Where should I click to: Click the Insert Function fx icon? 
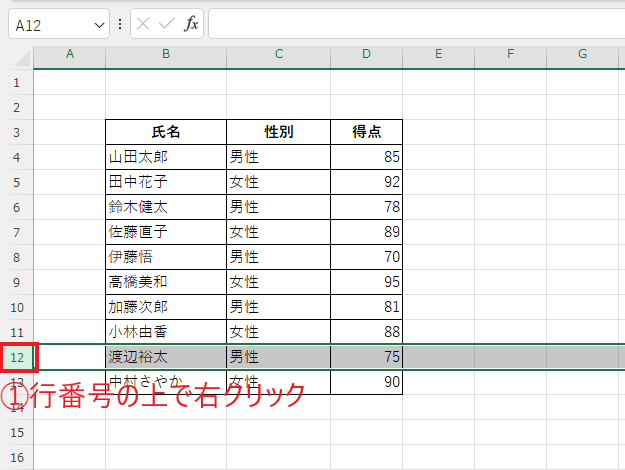191,24
